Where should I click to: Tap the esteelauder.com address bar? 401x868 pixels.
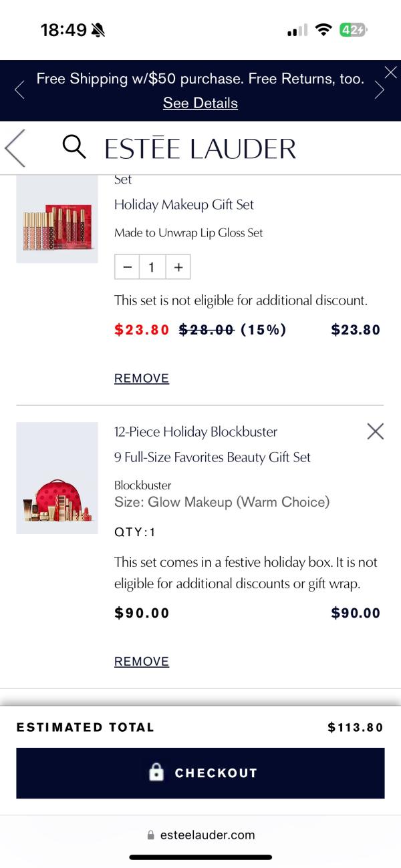tap(207, 835)
